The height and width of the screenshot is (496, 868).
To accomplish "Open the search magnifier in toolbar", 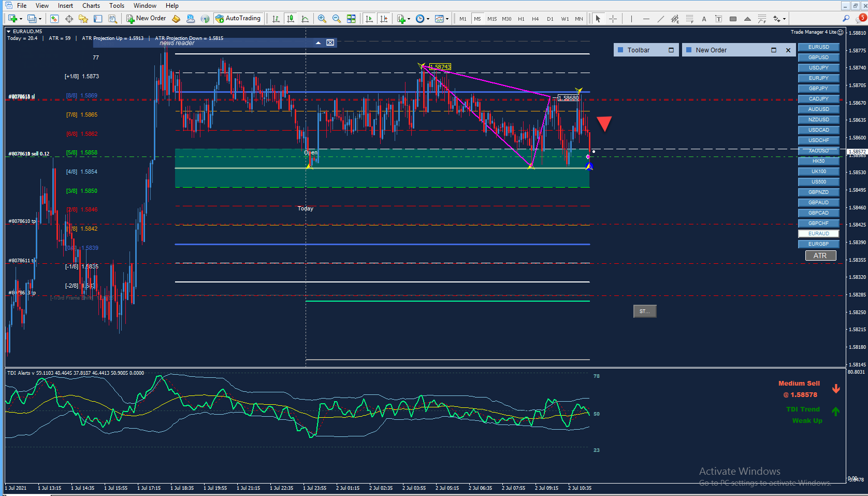I will (846, 19).
